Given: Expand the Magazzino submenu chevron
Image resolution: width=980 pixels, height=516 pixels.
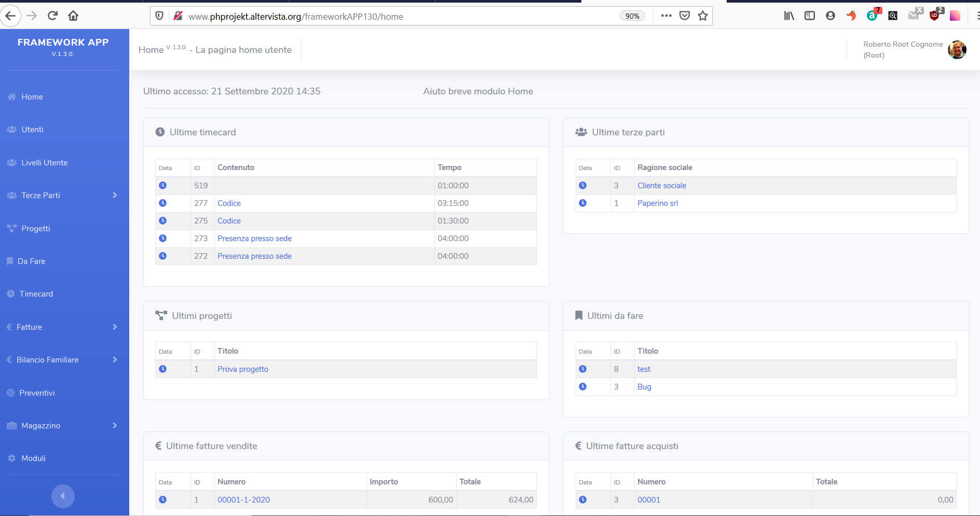Looking at the screenshot, I should click(x=115, y=426).
